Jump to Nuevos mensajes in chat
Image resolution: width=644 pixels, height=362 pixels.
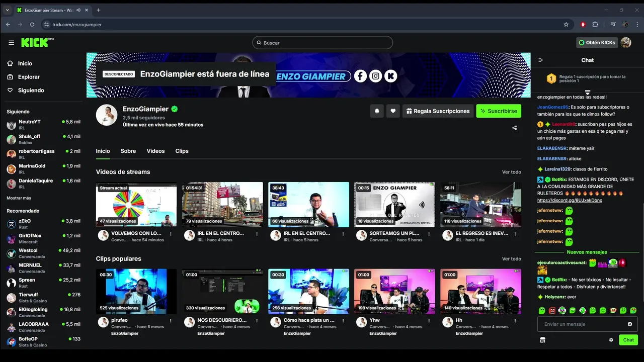(587, 252)
